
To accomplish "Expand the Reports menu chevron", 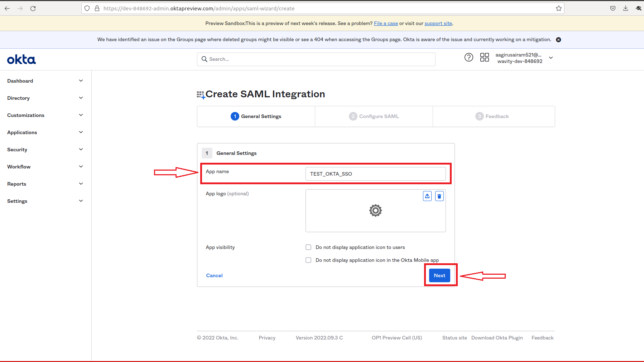I will point(81,184).
